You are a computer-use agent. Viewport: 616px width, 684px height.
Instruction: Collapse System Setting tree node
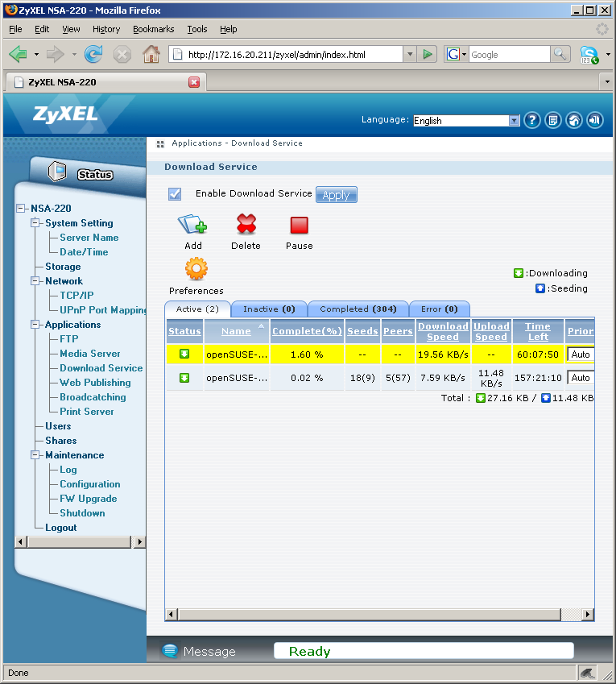35,223
